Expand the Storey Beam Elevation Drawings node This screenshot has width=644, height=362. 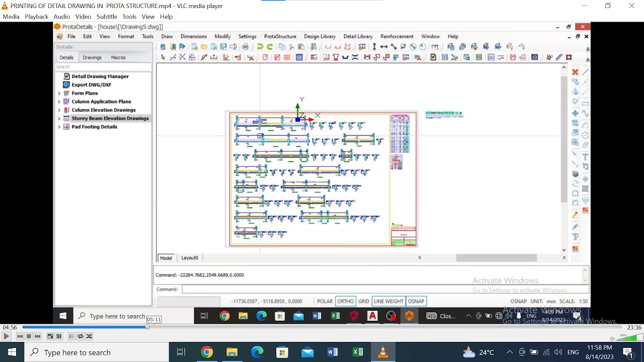click(x=59, y=119)
